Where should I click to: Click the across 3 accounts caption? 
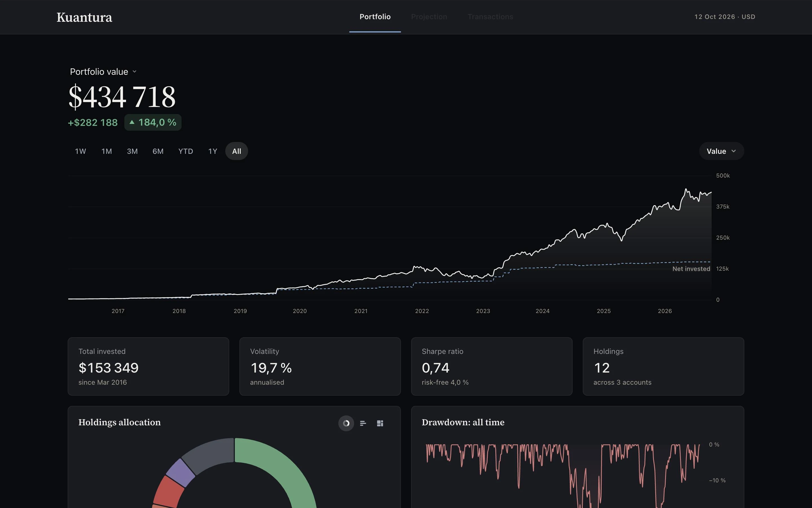(x=623, y=382)
